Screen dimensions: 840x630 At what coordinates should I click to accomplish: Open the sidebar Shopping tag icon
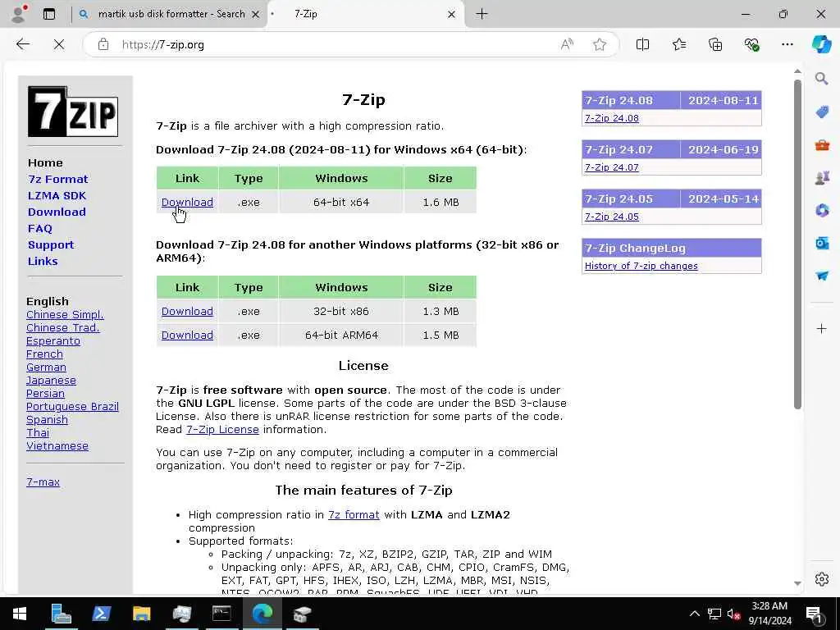pos(822,112)
